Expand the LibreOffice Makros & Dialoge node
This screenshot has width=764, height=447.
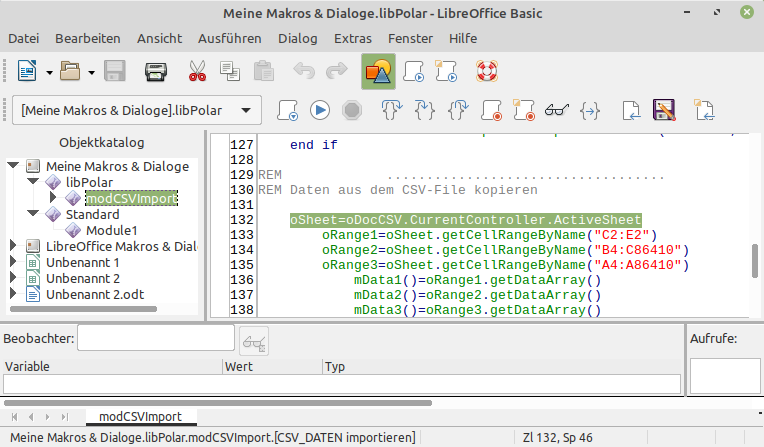[13, 245]
